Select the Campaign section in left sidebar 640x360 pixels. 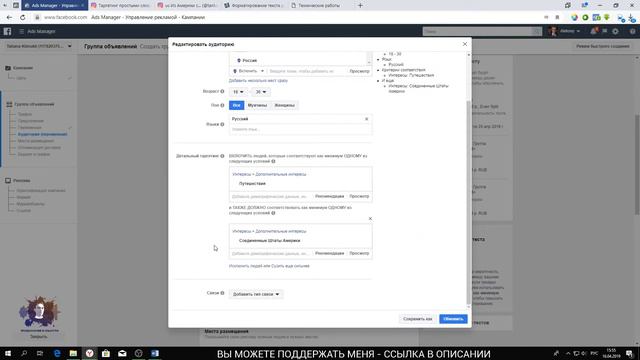tap(23, 68)
